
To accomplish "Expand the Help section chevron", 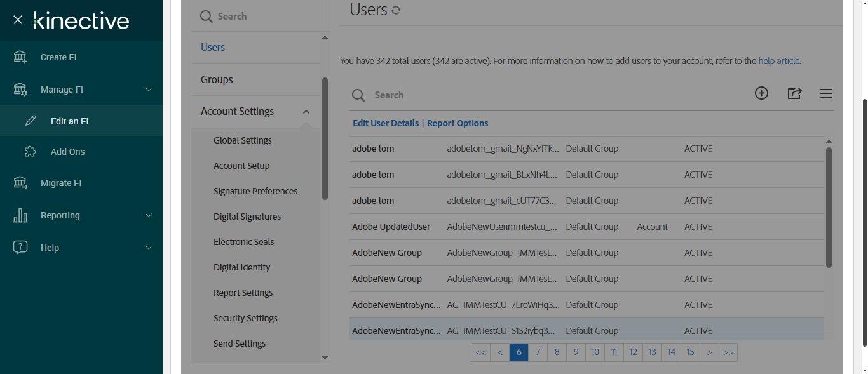I will [149, 248].
